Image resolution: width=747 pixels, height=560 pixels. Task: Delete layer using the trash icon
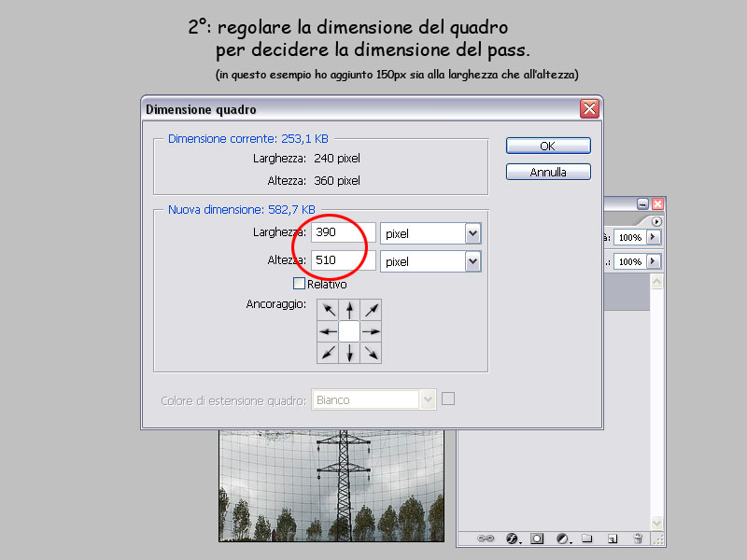tap(639, 539)
